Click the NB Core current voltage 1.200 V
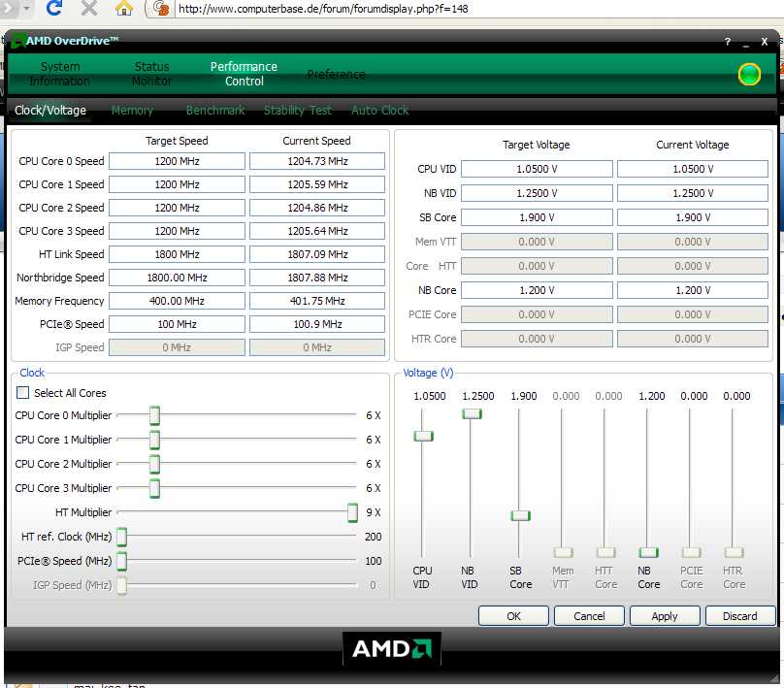Image resolution: width=784 pixels, height=688 pixels. coord(693,290)
